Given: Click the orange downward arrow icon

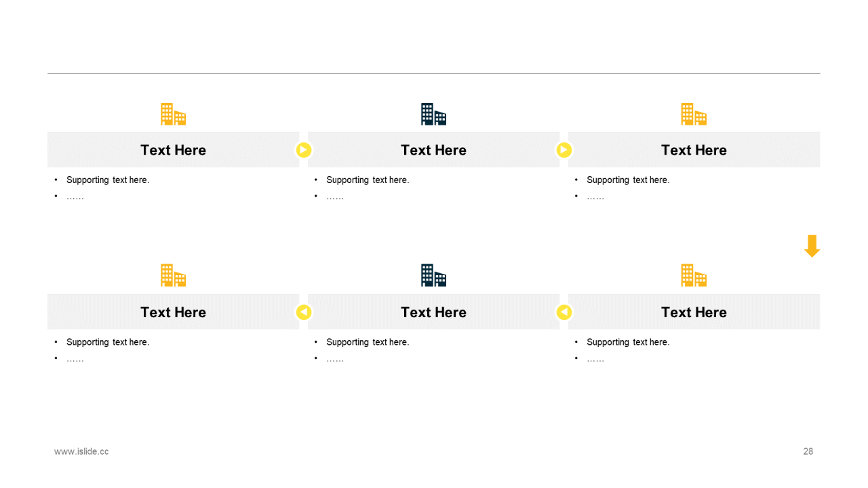Looking at the screenshot, I should pos(812,246).
